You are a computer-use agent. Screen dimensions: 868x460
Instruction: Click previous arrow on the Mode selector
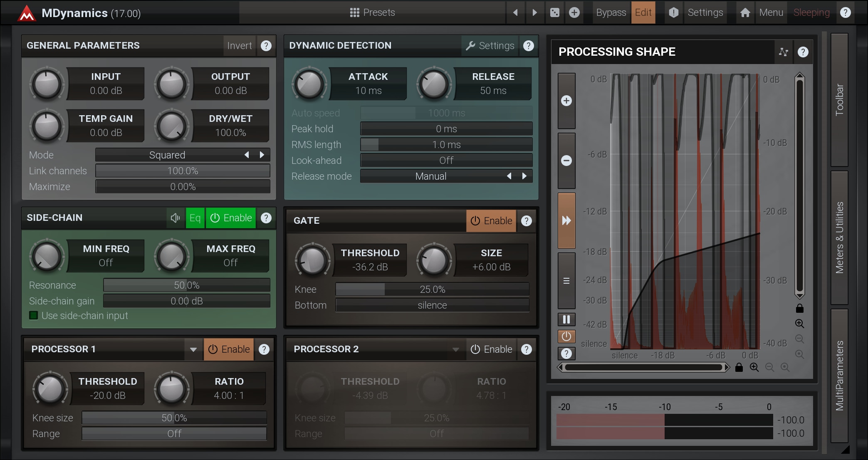(247, 155)
